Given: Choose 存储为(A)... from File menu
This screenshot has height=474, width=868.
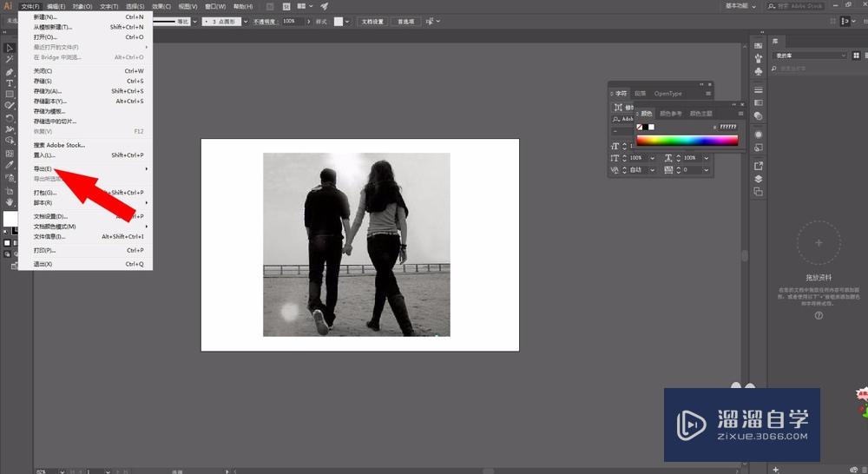Looking at the screenshot, I should point(48,91).
